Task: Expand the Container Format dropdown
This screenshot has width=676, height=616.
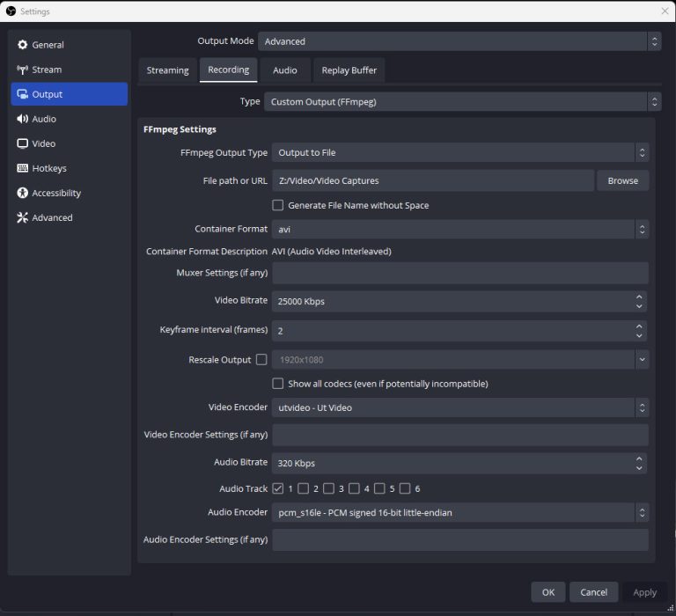Action: 459,229
